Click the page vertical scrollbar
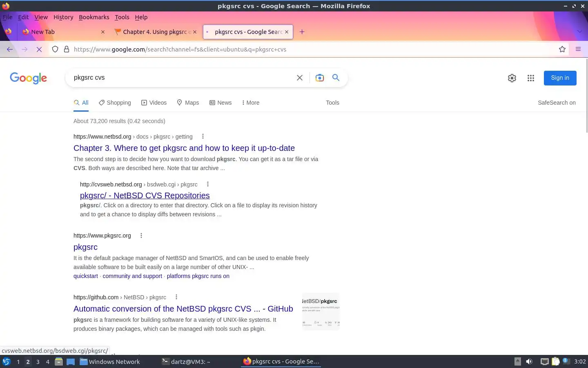This screenshot has height=368, width=588. click(x=587, y=96)
